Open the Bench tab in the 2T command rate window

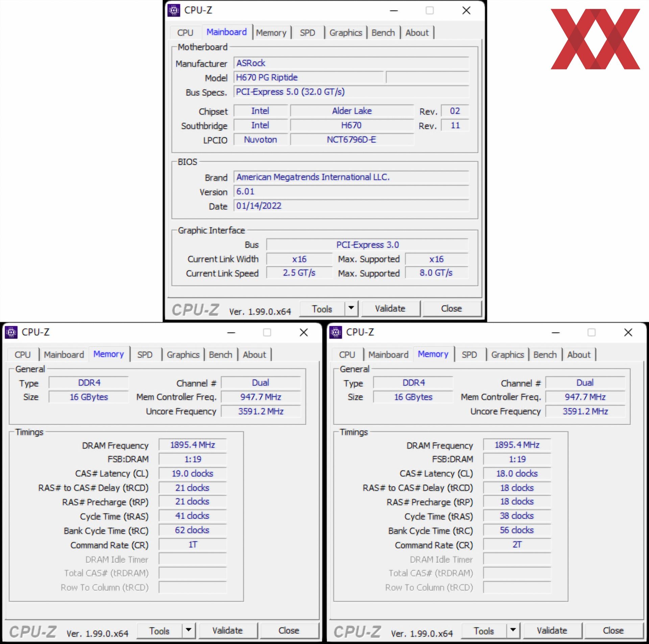tap(545, 355)
